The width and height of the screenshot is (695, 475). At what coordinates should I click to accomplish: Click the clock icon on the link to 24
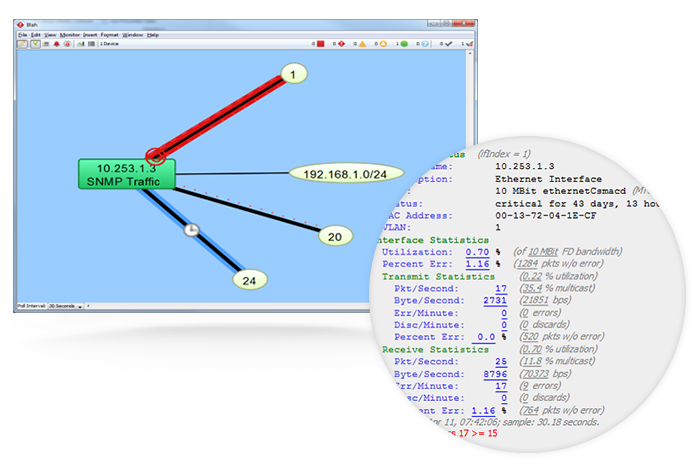191,230
